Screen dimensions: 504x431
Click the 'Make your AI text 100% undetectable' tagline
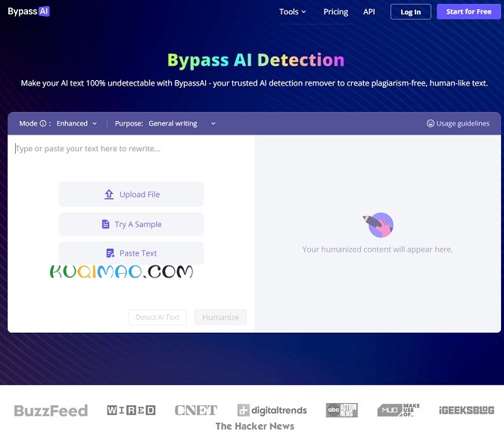[254, 83]
